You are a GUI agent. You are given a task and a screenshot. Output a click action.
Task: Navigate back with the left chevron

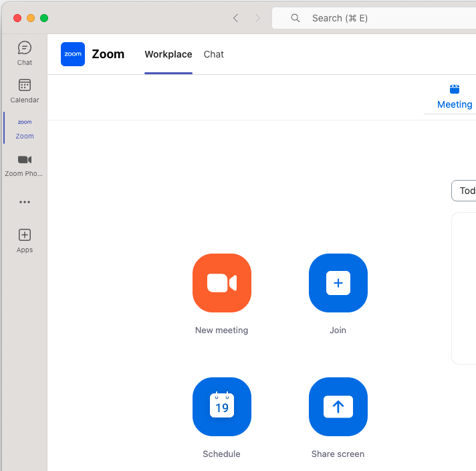(235, 18)
